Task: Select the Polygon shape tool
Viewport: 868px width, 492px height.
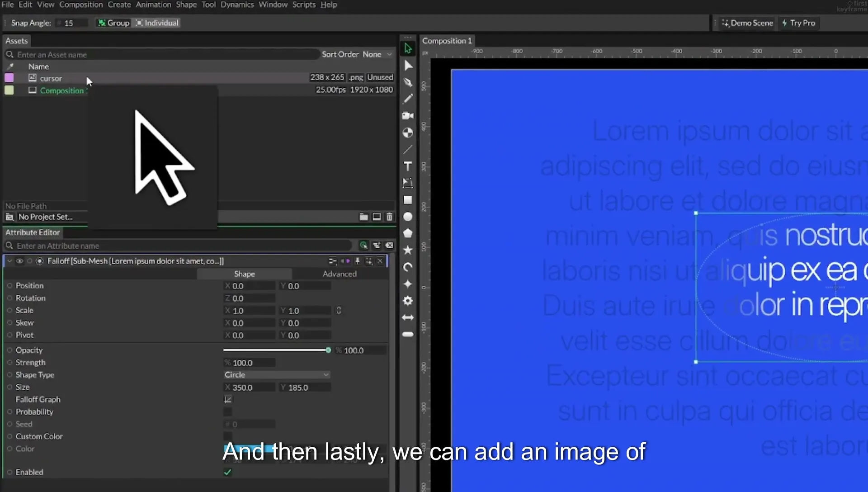Action: pyautogui.click(x=408, y=233)
